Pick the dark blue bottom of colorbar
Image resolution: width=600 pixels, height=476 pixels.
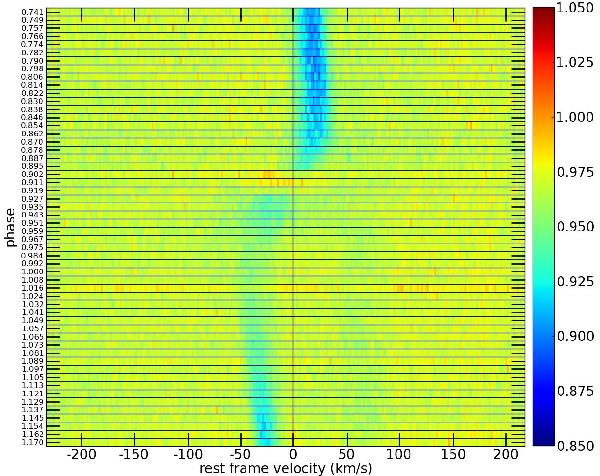pyautogui.click(x=544, y=437)
